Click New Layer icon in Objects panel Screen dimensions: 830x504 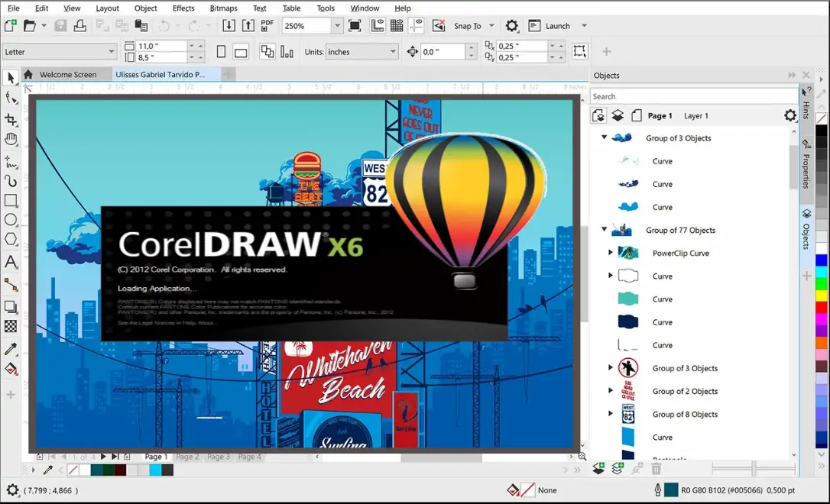coord(598,468)
